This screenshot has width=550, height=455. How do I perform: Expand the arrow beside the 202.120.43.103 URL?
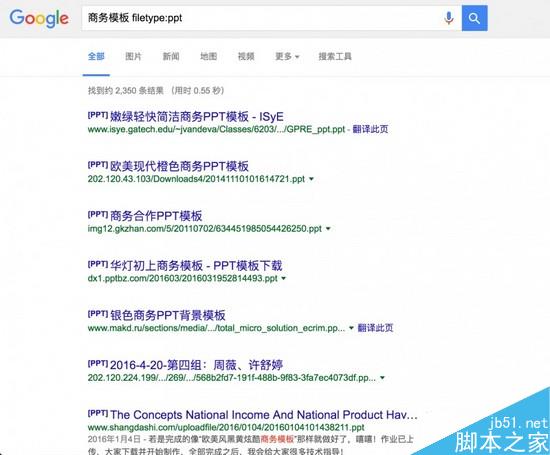(311, 179)
